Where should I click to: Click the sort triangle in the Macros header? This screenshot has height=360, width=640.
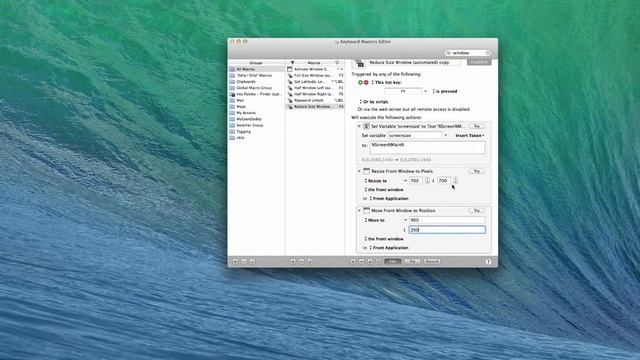coord(292,63)
